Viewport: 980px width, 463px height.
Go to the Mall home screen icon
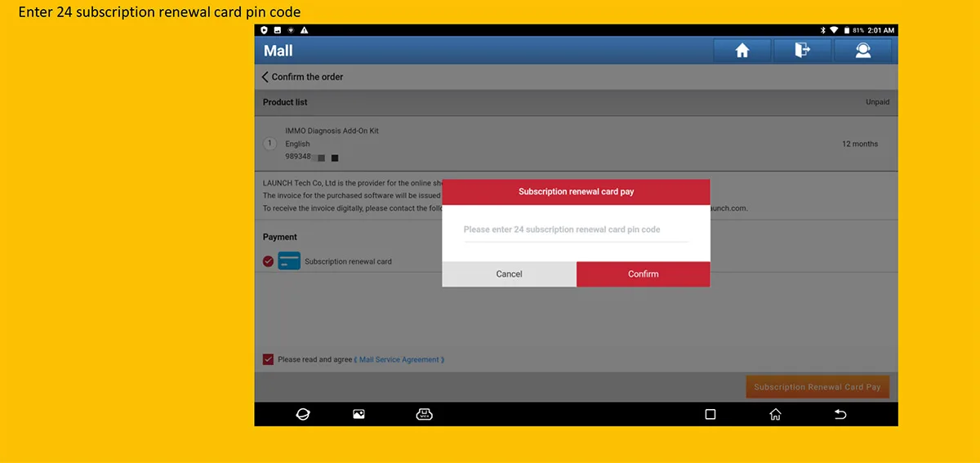point(742,51)
